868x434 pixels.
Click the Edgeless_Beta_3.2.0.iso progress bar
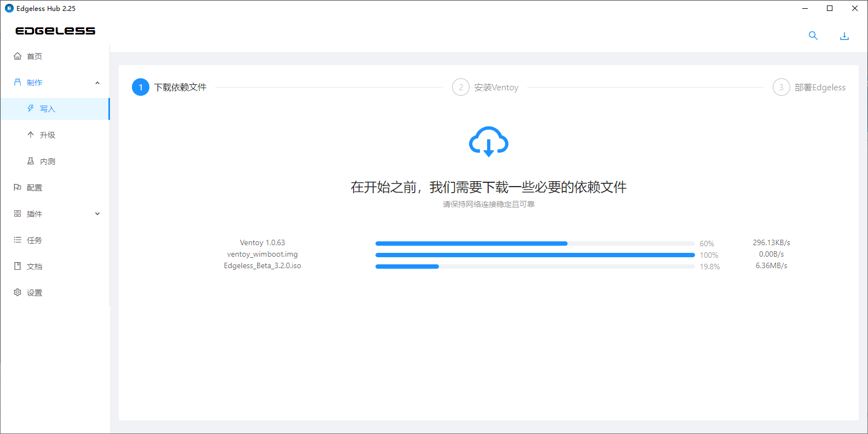[x=535, y=267]
